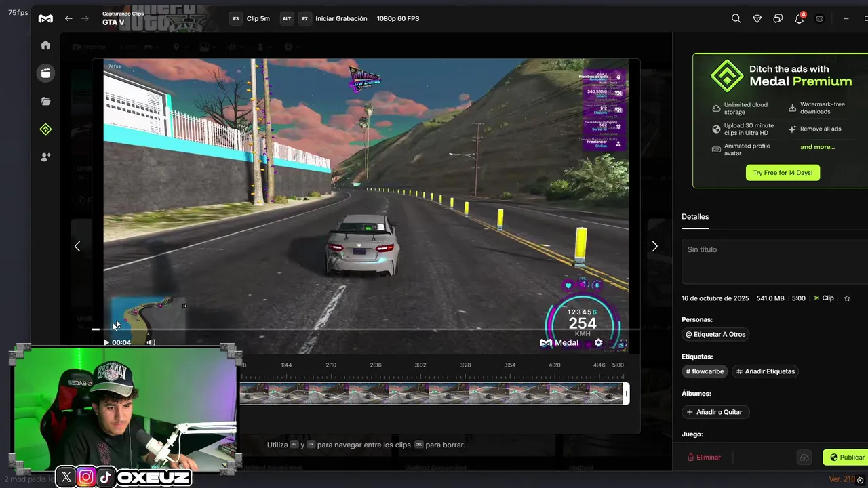Click the Eliminar button
Image resolution: width=868 pixels, height=488 pixels.
[x=704, y=457]
